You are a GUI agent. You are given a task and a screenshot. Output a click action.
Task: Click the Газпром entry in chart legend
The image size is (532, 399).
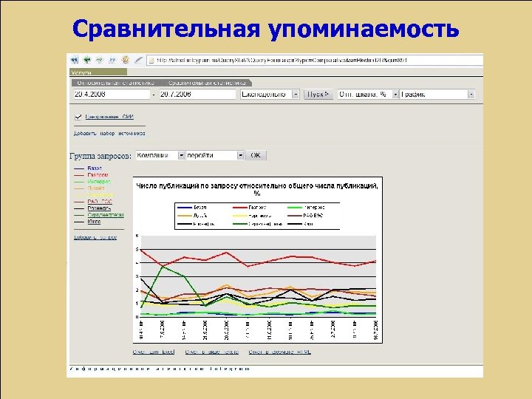250,208
